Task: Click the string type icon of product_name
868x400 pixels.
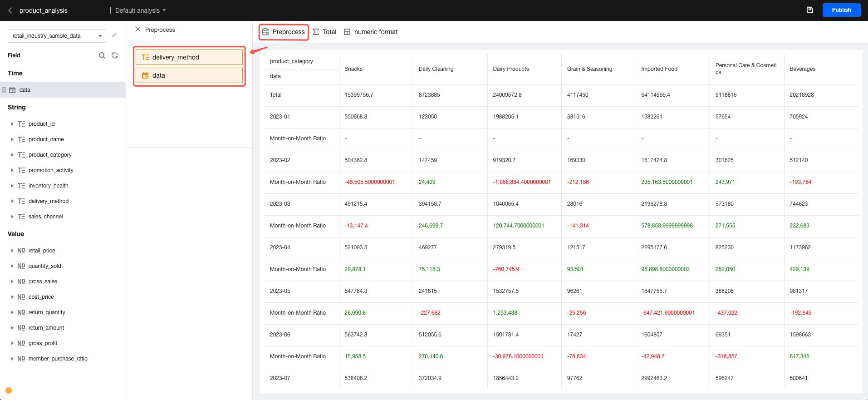Action: click(x=21, y=139)
